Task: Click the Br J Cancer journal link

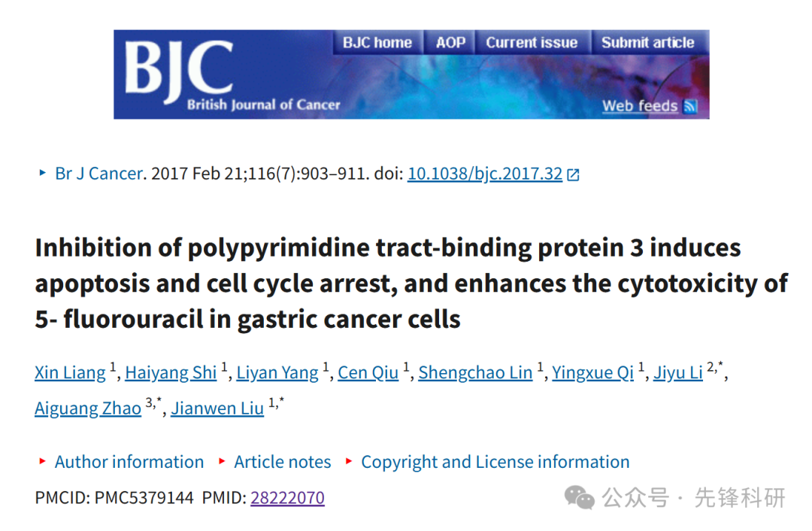Action: [99, 174]
